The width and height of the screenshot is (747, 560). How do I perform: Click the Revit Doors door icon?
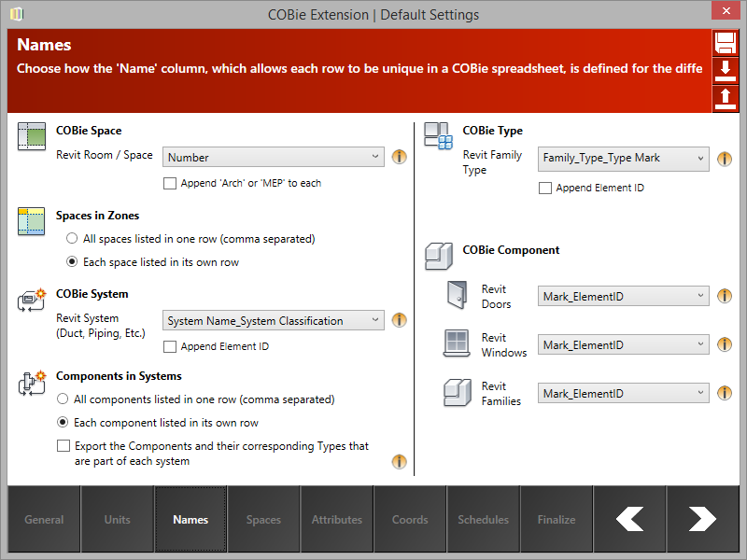click(x=457, y=295)
